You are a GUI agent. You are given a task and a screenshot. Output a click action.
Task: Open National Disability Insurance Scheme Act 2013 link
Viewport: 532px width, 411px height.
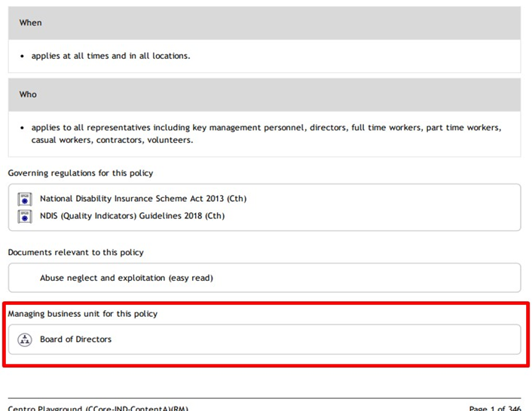pyautogui.click(x=143, y=199)
